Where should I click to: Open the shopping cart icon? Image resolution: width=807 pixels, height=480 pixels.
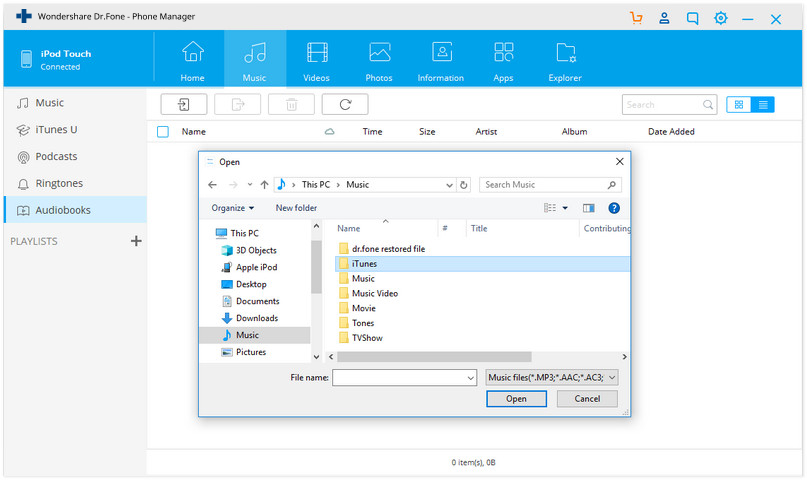point(636,19)
